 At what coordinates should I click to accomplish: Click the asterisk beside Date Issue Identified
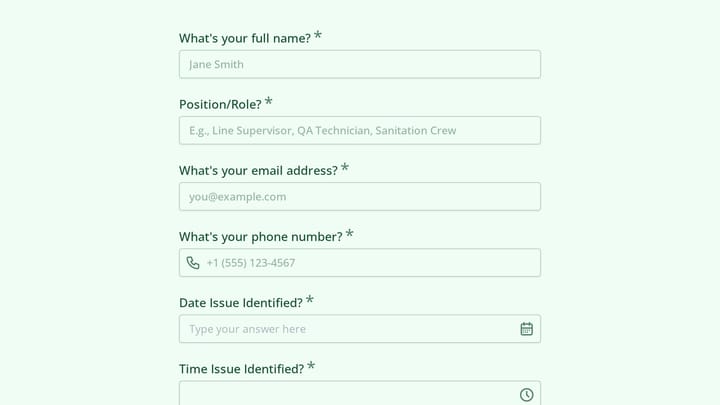point(310,300)
